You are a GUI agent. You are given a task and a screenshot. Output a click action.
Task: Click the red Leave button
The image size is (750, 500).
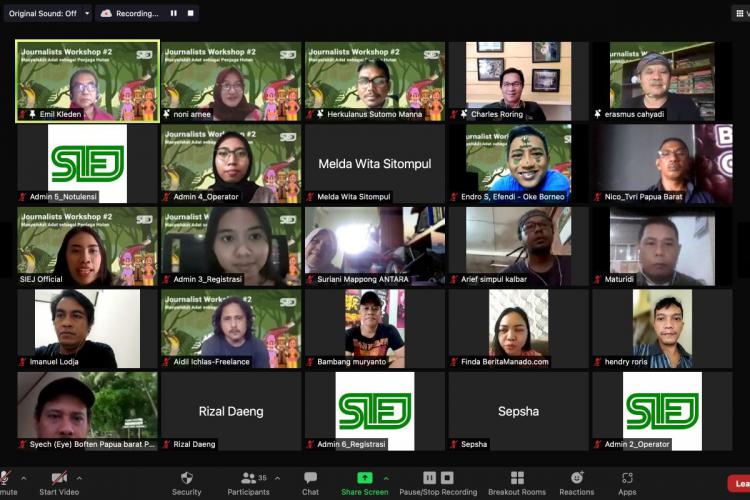(x=738, y=483)
